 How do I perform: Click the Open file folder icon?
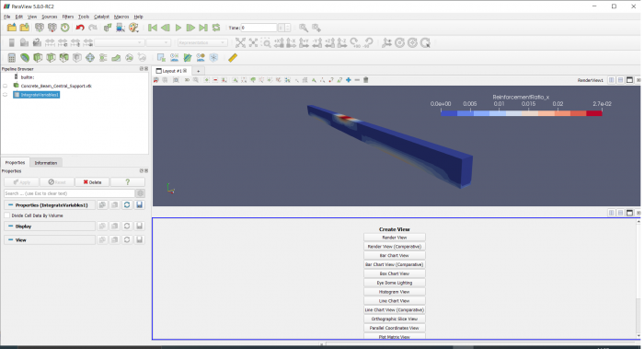tap(11, 28)
